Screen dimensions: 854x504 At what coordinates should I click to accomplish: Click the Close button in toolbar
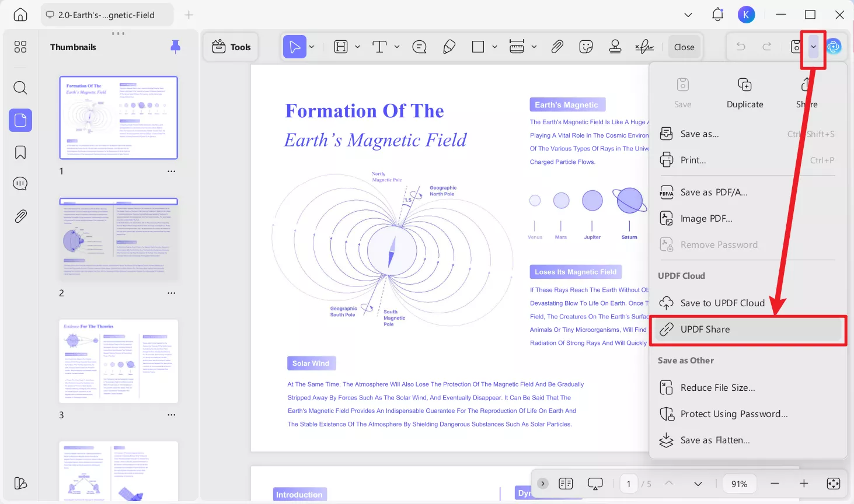[x=684, y=47]
